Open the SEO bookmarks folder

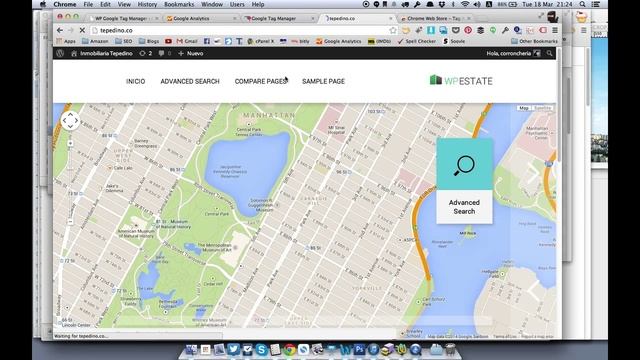point(124,41)
